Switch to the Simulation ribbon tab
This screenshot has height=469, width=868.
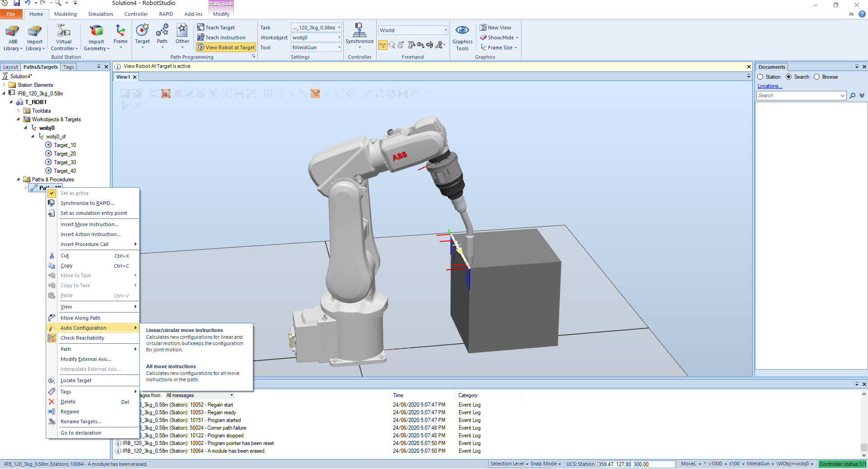pos(100,14)
